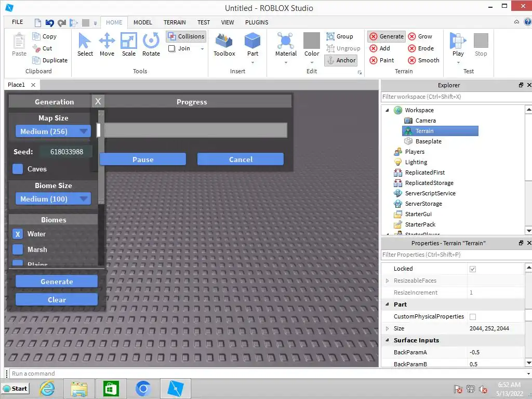
Task: Check the Marsh biome
Action: pyautogui.click(x=18, y=249)
